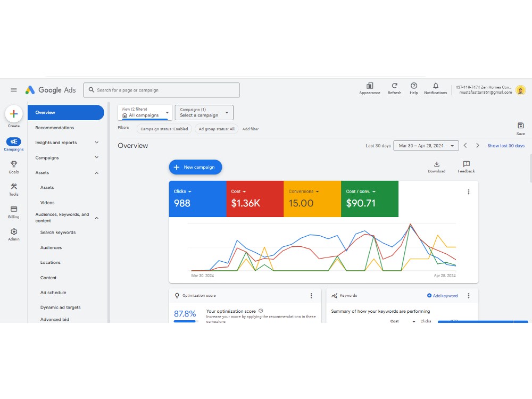Click the Download icon
This screenshot has width=532, height=399.
coord(437,164)
